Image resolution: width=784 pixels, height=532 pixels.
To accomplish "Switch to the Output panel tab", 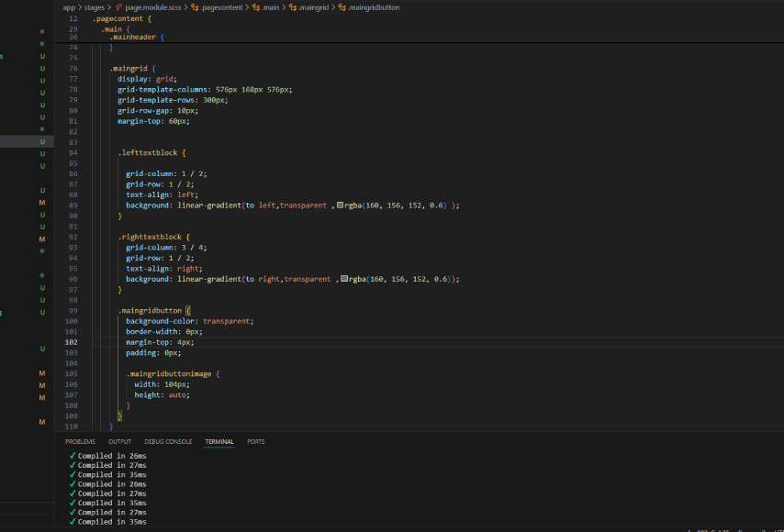I will [x=119, y=441].
